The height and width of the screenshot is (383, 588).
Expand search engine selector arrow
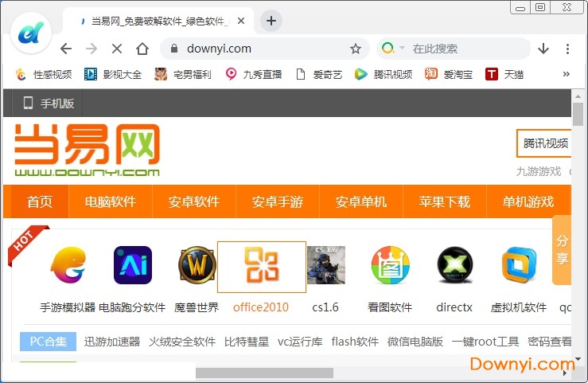coord(403,48)
